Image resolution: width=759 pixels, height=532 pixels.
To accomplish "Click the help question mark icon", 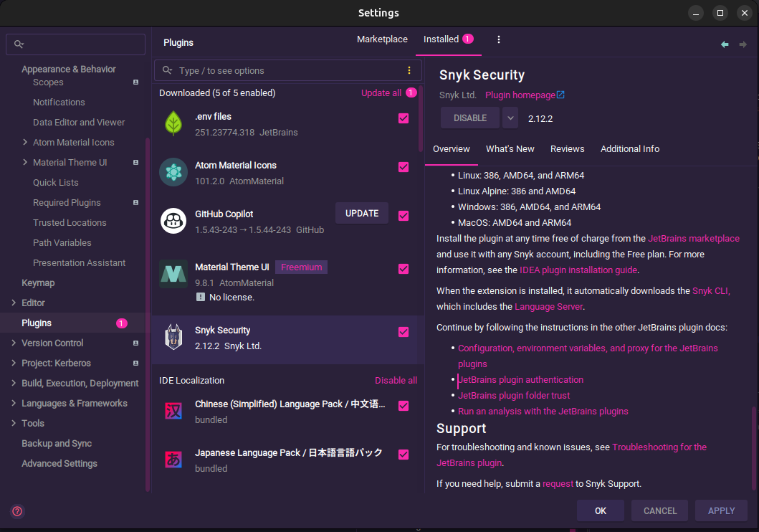I will (17, 511).
